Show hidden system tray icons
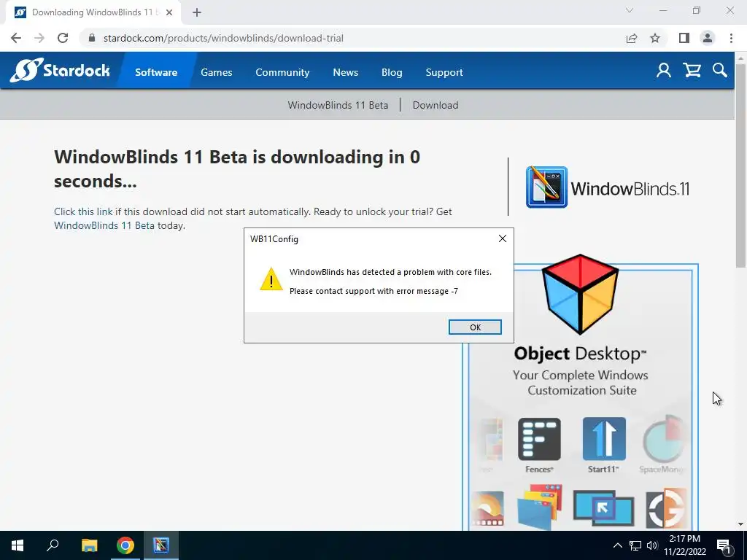Image resolution: width=747 pixels, height=560 pixels. (617, 545)
